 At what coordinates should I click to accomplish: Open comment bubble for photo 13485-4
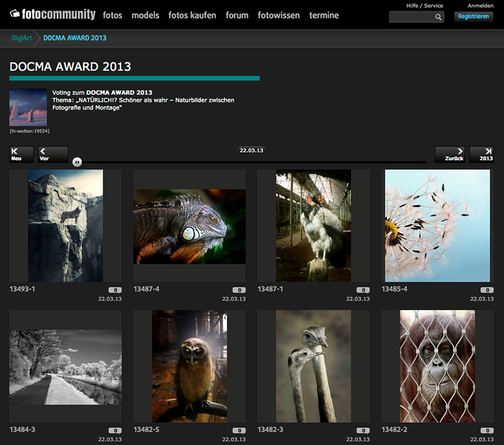point(487,290)
